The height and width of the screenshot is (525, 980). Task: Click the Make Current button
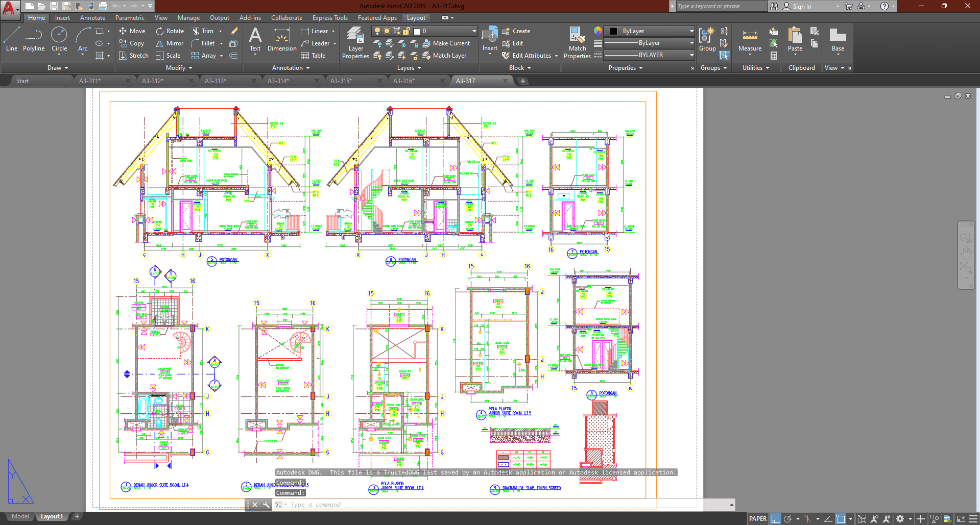[x=447, y=43]
